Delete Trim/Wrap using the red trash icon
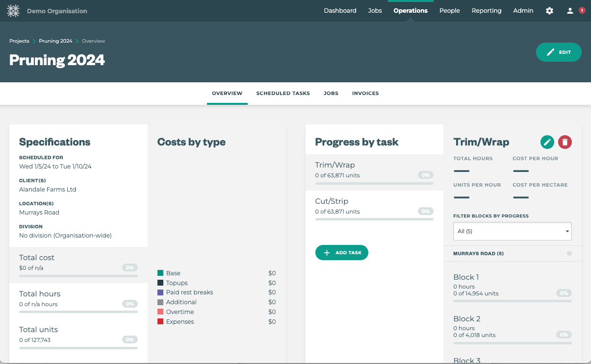591x364 pixels. tap(565, 142)
